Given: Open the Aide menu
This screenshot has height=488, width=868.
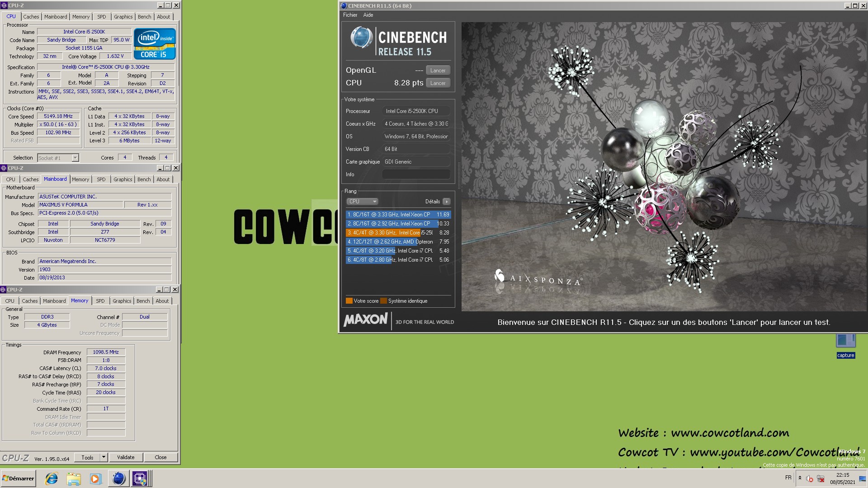Looking at the screenshot, I should pos(368,15).
